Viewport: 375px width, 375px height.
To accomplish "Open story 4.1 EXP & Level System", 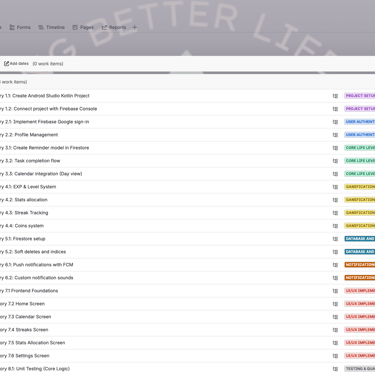I will click(x=28, y=187).
